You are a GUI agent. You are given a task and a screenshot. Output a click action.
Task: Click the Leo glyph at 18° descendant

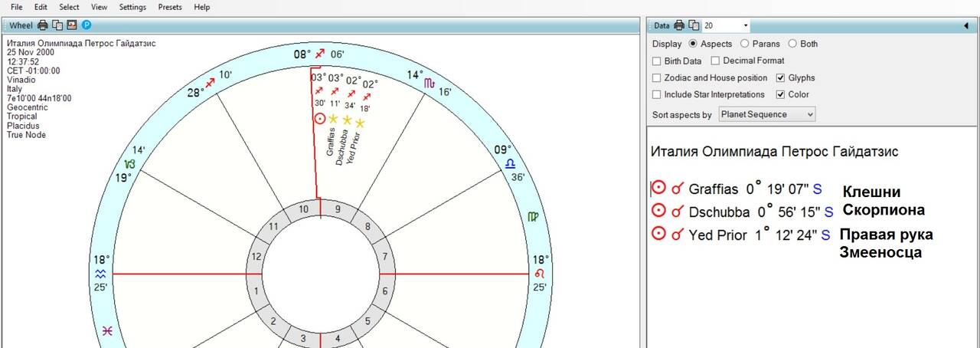pos(540,274)
